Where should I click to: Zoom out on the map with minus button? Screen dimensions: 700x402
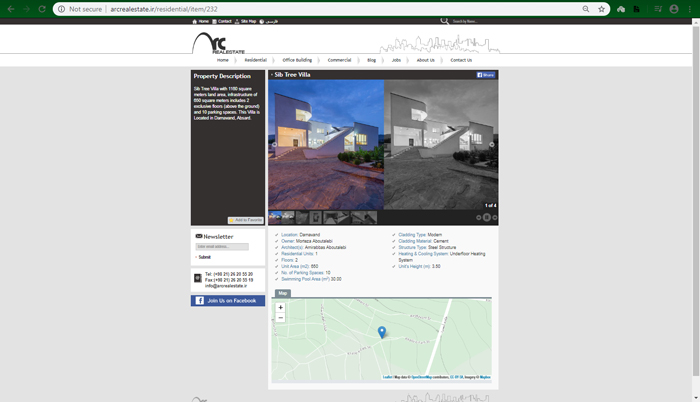[x=280, y=318]
